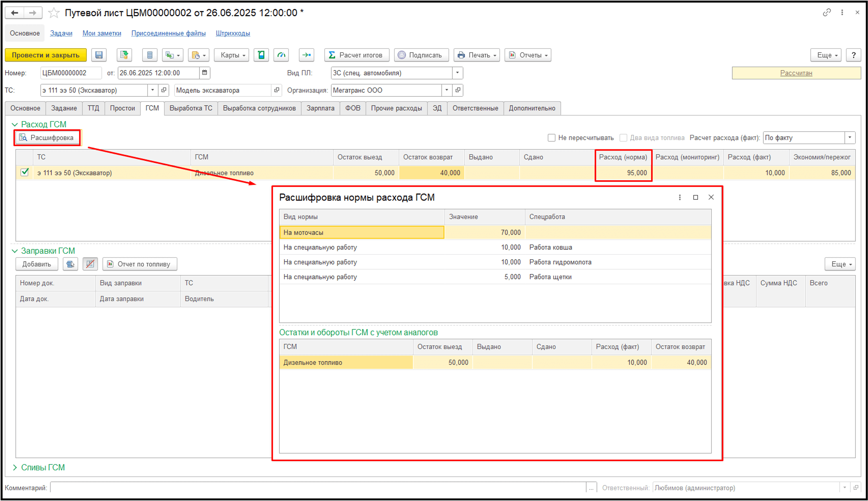Enable 'Не пересчитывать' checkbox

click(551, 138)
